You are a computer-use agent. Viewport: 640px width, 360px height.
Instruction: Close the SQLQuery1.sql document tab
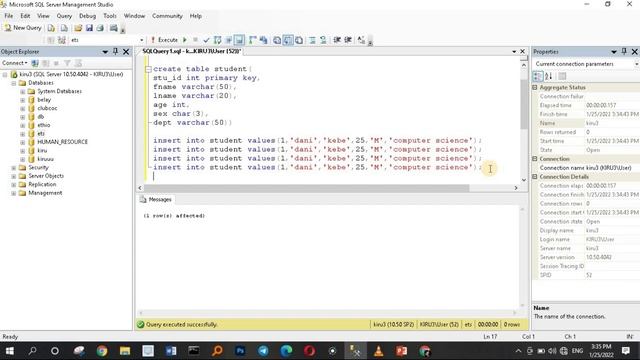522,51
